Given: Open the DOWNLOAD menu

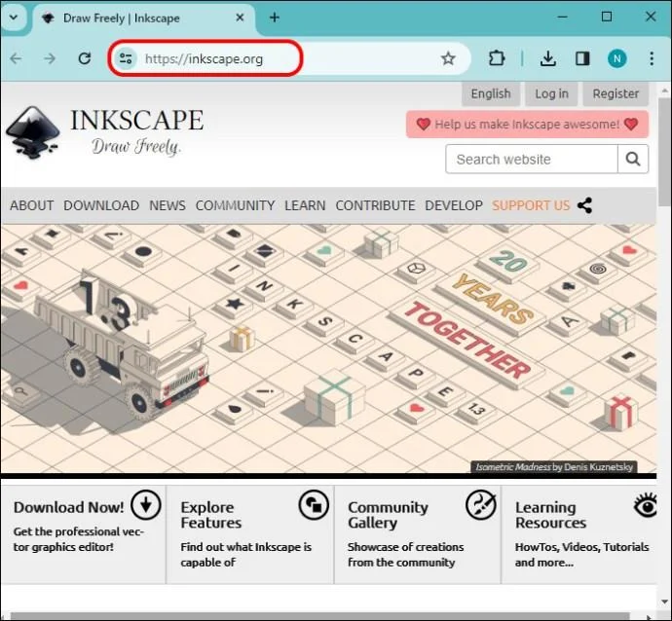Looking at the screenshot, I should (101, 205).
